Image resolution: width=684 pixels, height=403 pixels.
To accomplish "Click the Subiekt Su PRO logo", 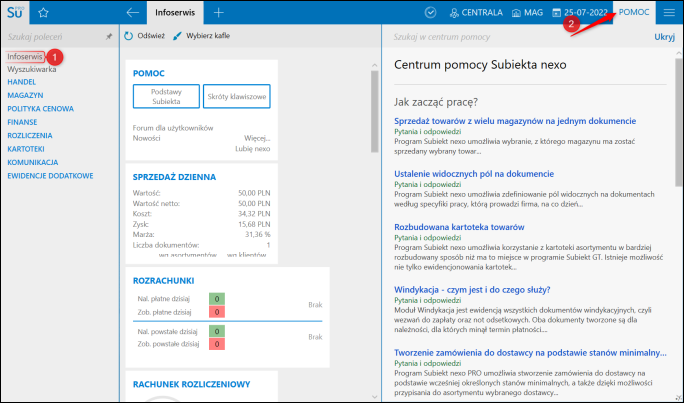I will point(15,13).
